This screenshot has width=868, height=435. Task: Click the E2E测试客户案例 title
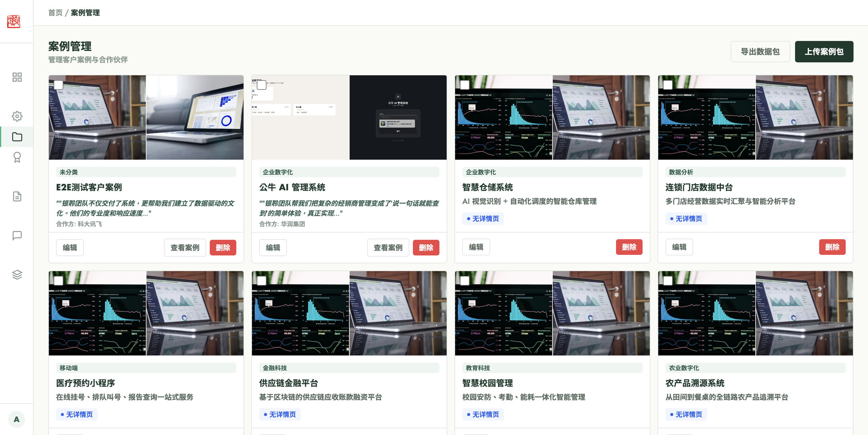(89, 187)
